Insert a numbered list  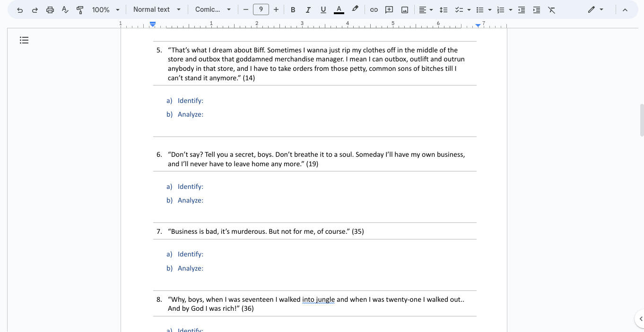coord(501,9)
